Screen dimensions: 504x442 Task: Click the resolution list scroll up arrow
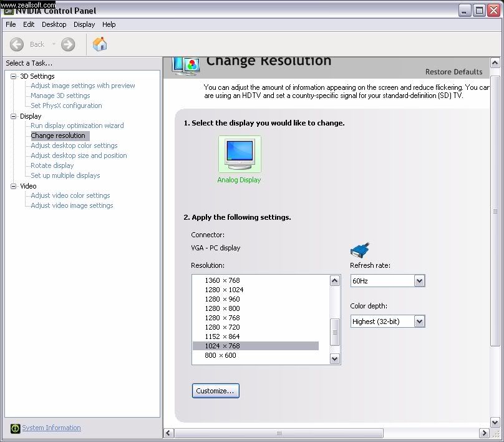[x=334, y=281]
